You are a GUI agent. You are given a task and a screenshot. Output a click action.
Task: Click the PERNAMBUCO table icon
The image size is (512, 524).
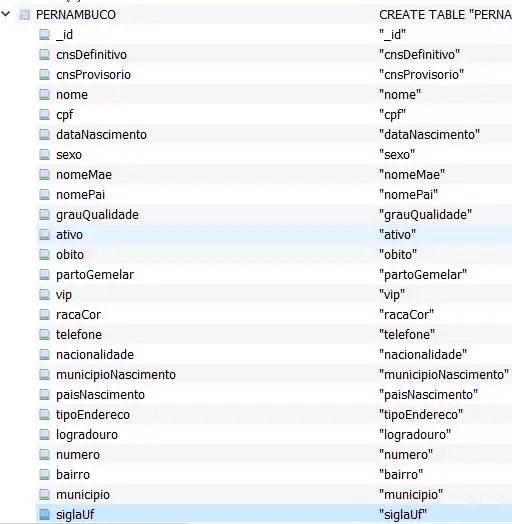(24, 15)
